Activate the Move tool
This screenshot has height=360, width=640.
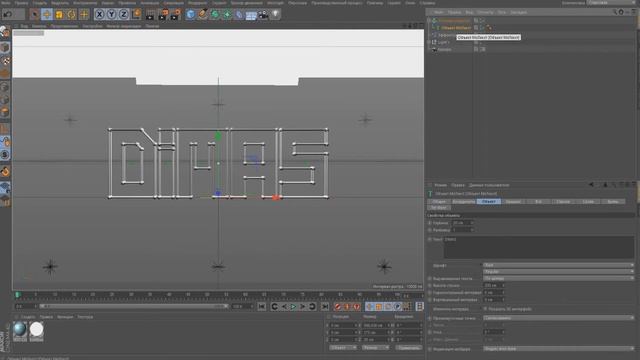[47, 15]
